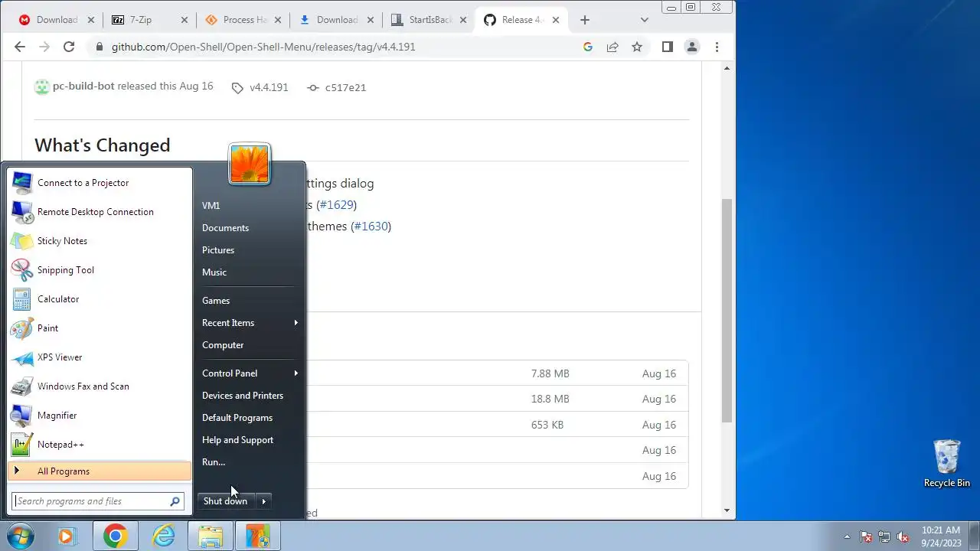Click the v4.4.191 tag link
This screenshot has height=551, width=980.
click(269, 87)
